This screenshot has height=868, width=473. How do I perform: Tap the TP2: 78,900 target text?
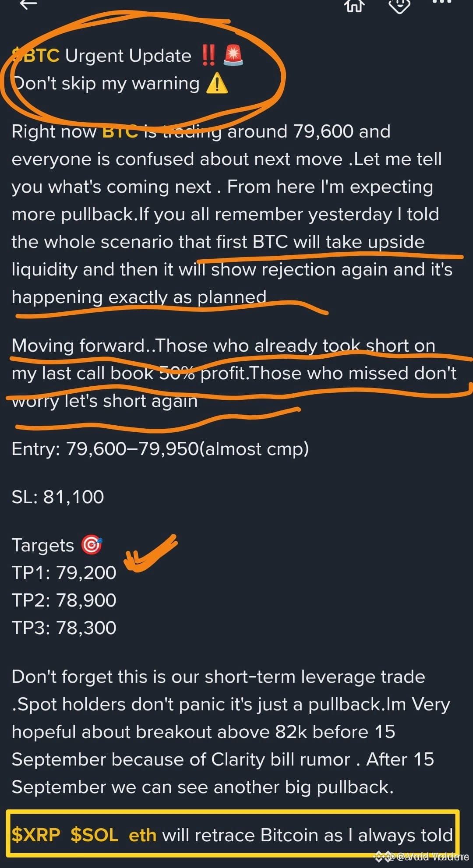64,600
